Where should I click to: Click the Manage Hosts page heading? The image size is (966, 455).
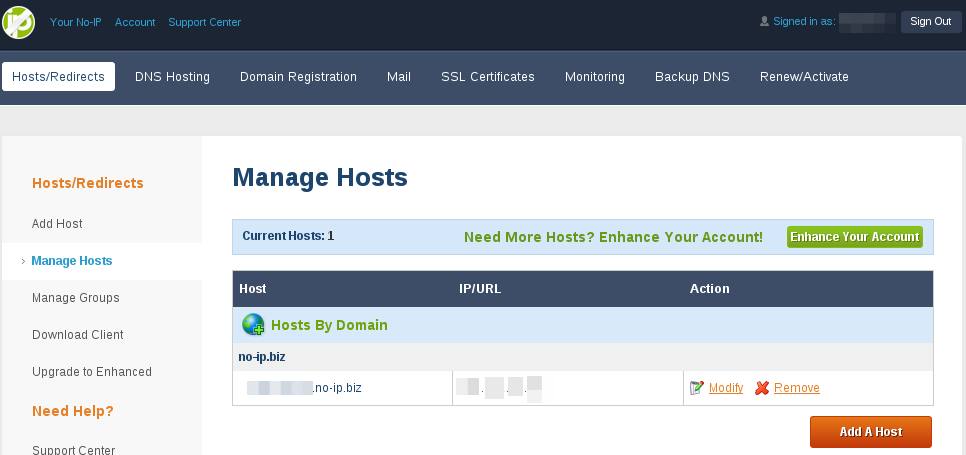click(320, 177)
